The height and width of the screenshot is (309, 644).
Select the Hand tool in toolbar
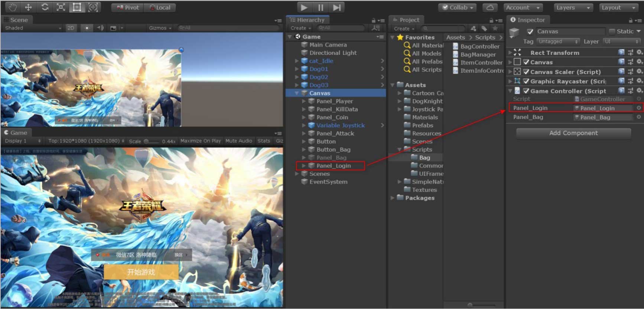click(x=12, y=7)
